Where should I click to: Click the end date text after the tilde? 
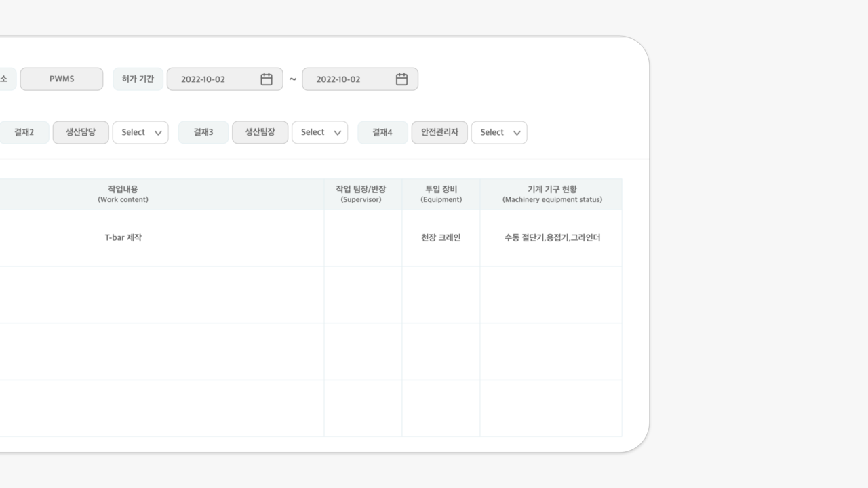coord(338,79)
